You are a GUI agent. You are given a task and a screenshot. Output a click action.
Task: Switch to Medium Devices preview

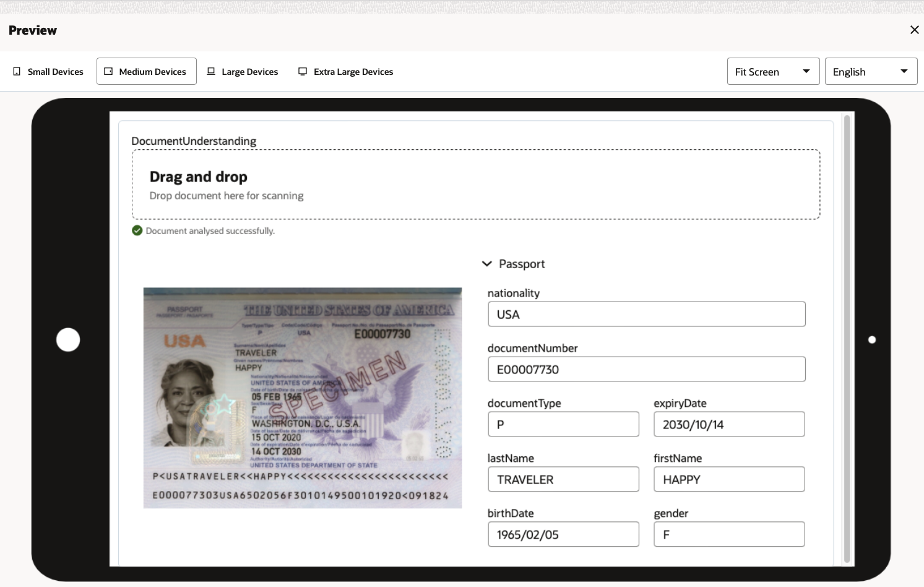coord(147,72)
